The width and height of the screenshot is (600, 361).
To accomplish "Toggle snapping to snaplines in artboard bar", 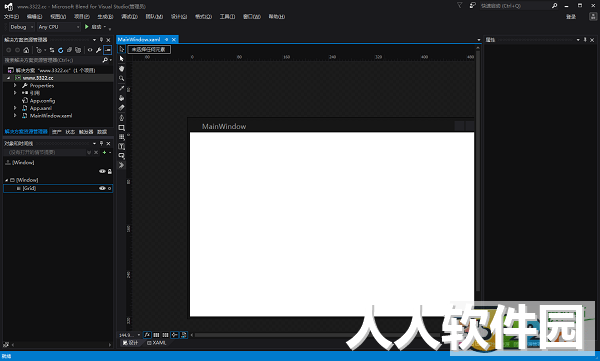I will click(x=174, y=335).
